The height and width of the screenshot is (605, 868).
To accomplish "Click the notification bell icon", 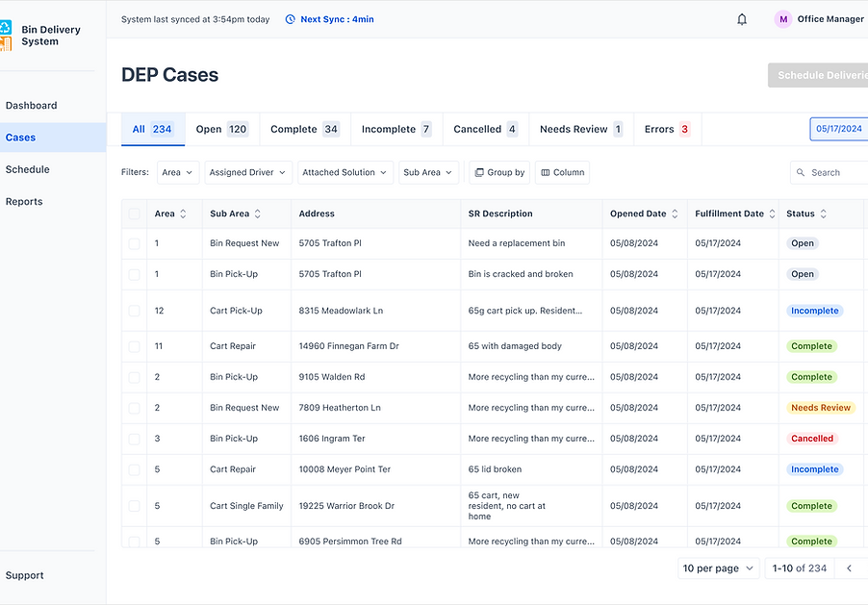I will [x=742, y=19].
